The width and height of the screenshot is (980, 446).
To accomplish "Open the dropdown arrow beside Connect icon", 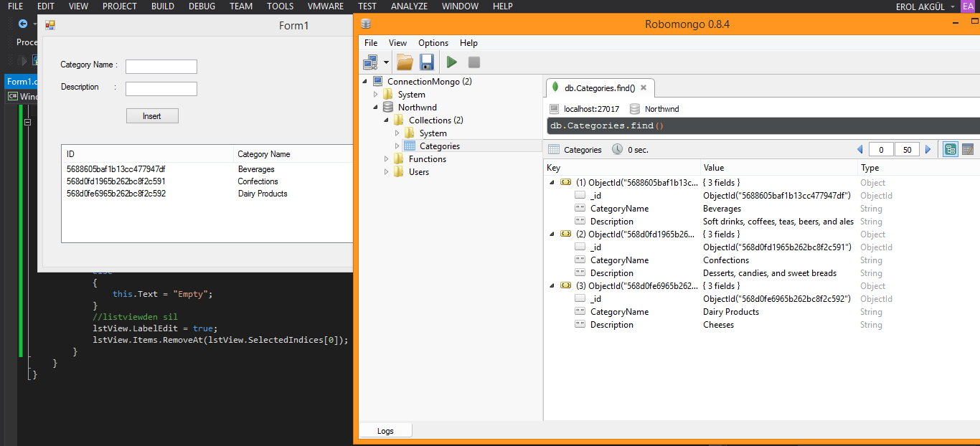I will (386, 62).
